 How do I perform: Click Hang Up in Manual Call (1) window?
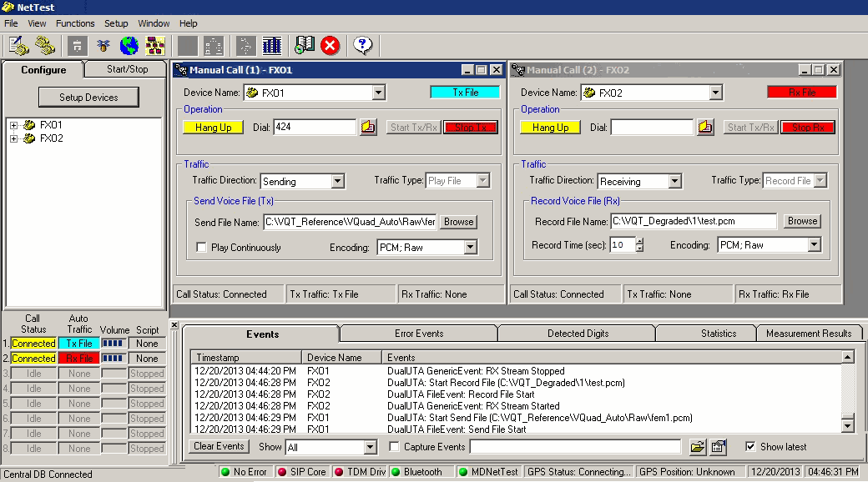213,128
